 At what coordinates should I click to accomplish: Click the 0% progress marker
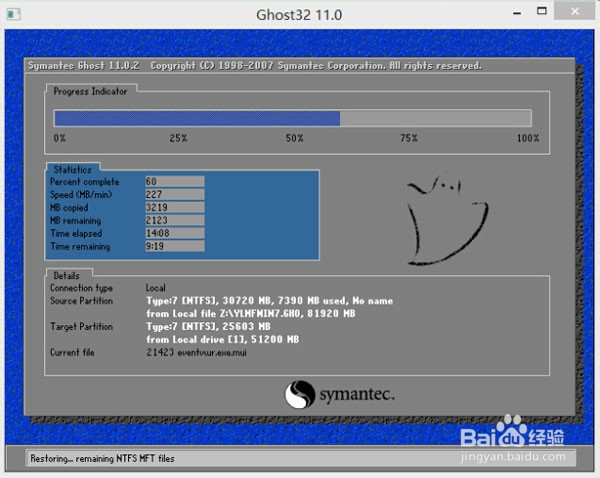click(59, 138)
